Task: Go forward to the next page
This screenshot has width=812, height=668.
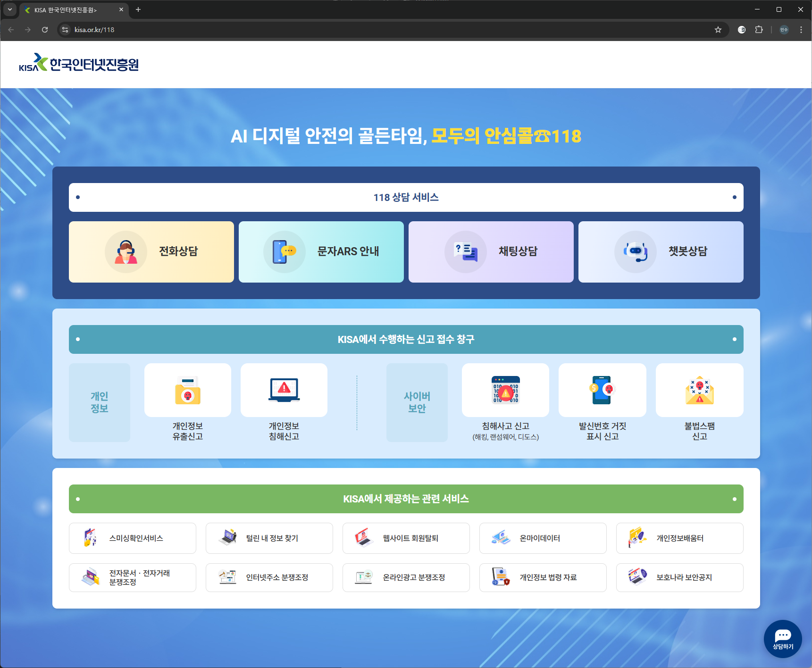Action: 28,30
